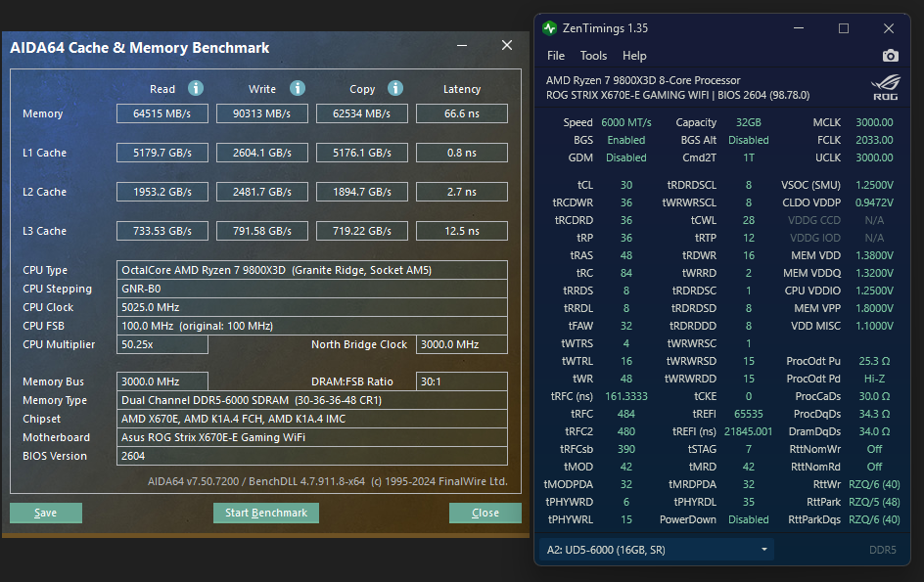924x582 pixels.
Task: Click the Close button in AIDA64
Action: coord(485,513)
